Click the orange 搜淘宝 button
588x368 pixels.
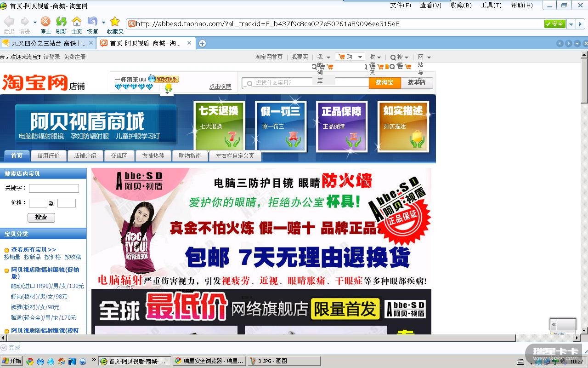[385, 82]
